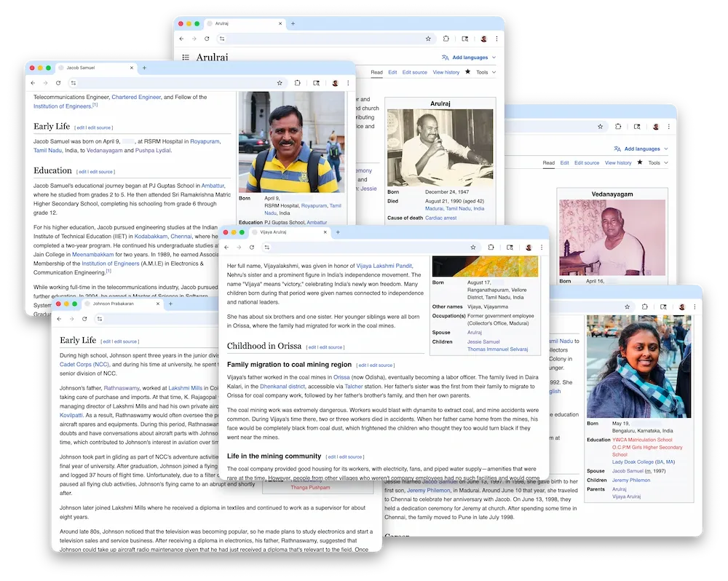The image size is (728, 581).
Task: Open the Talcher link
Action: click(x=354, y=387)
